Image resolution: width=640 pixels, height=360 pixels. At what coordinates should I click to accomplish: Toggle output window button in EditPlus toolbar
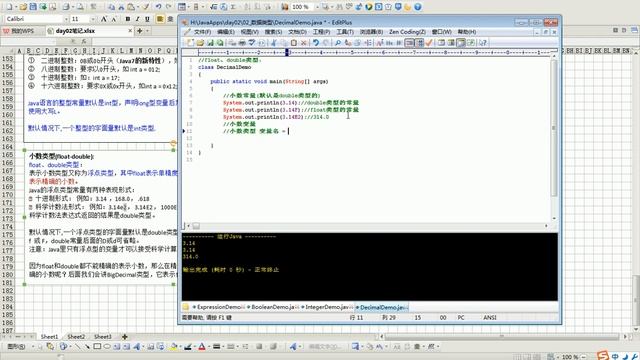pos(461,42)
